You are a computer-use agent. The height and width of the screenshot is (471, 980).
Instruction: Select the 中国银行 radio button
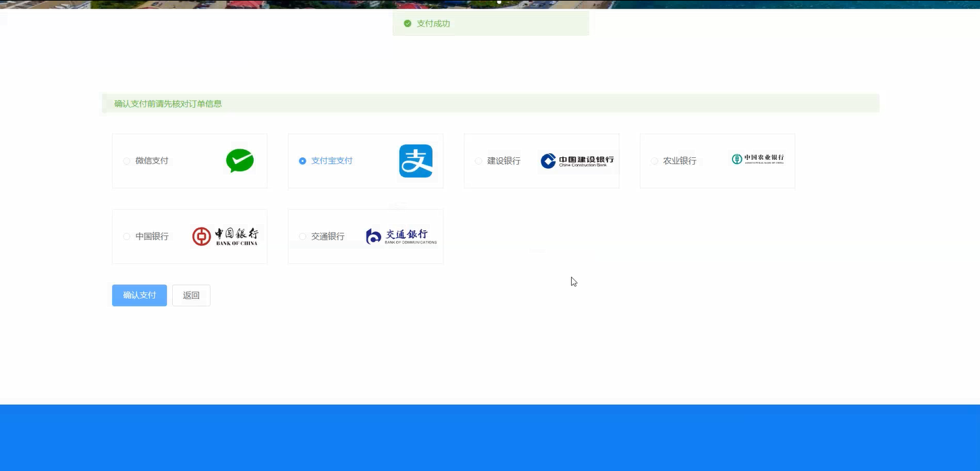pyautogui.click(x=127, y=237)
